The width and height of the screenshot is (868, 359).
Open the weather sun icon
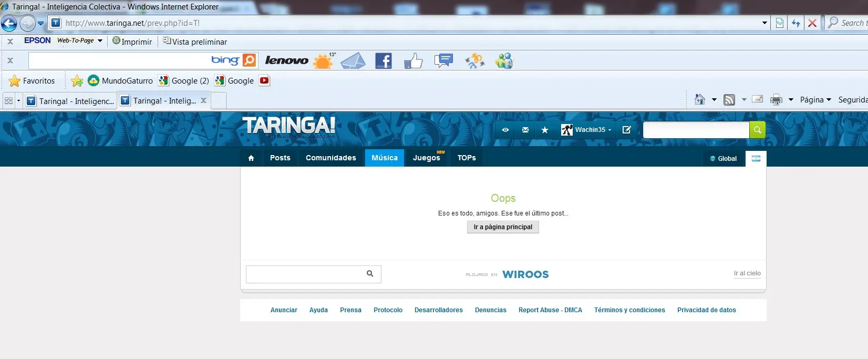(324, 61)
